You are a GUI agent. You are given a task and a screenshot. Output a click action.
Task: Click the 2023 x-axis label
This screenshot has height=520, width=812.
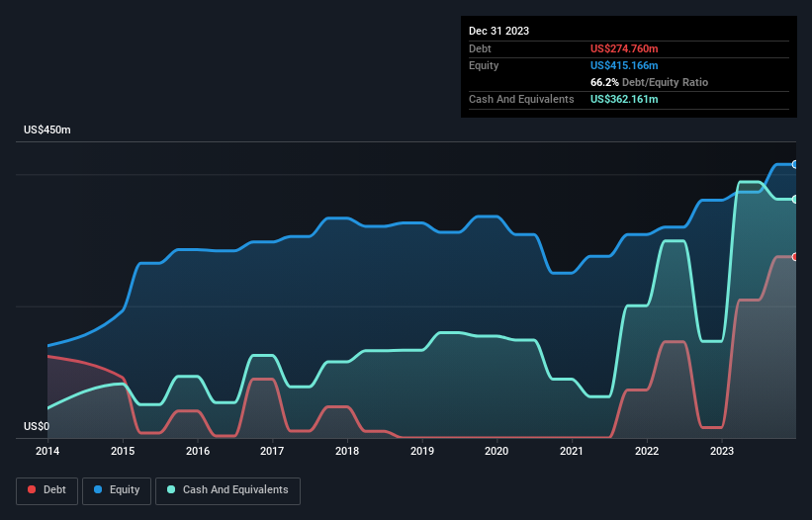pos(722,451)
